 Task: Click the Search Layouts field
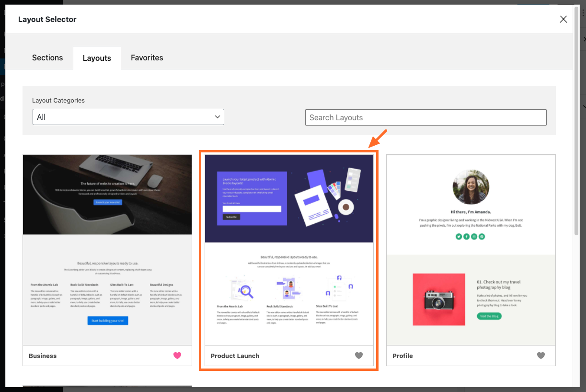coord(425,117)
